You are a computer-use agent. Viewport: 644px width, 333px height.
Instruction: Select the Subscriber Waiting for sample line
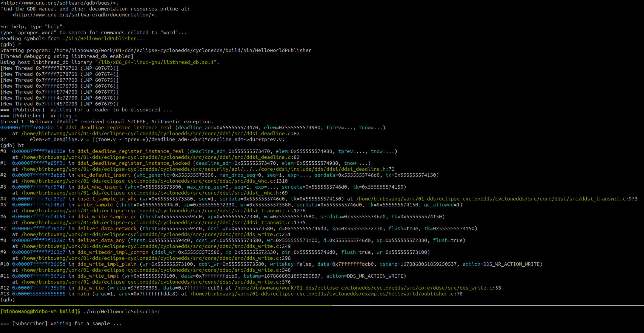pos(61,323)
